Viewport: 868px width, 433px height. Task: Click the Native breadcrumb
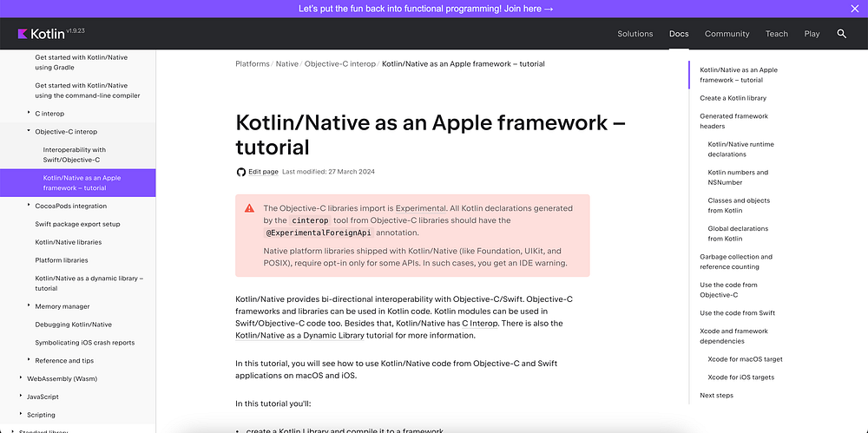286,63
